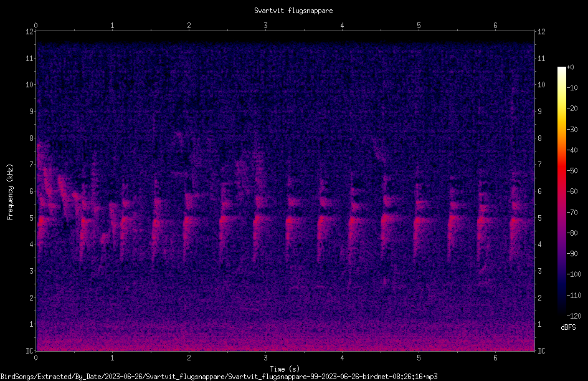Click the 'dBFS' label under color bar

point(568,327)
